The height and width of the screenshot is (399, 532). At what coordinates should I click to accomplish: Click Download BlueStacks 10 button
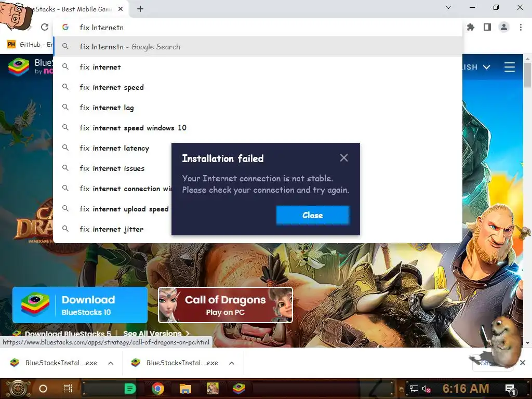point(80,305)
